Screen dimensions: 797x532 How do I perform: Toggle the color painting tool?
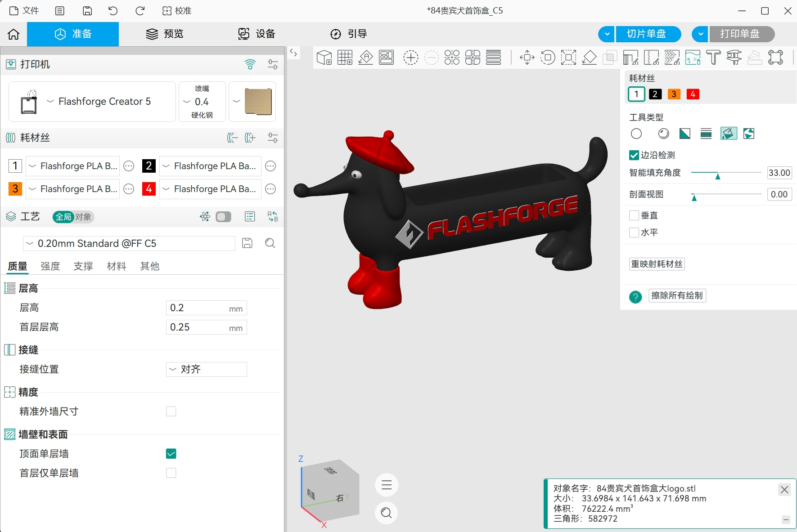click(693, 58)
